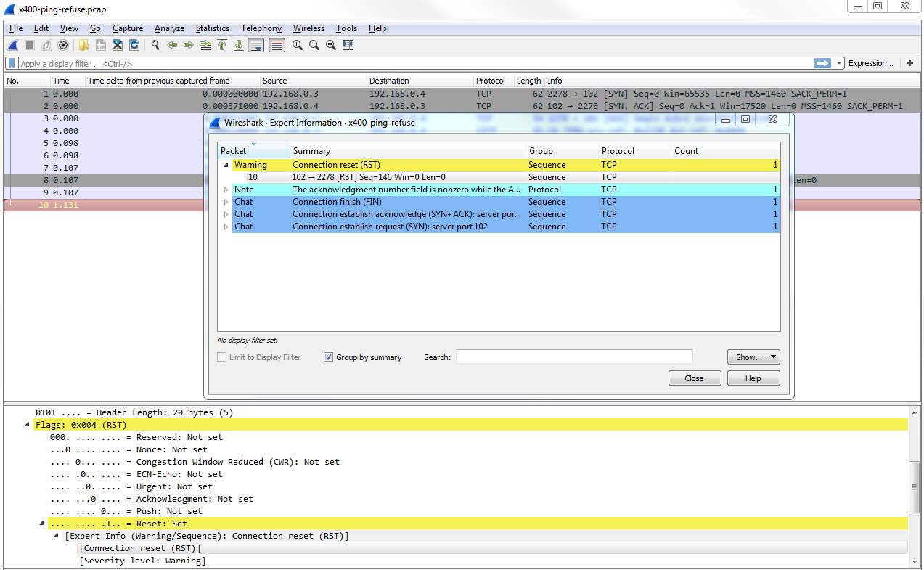
Task: Go to the first packet icon
Action: [x=222, y=45]
